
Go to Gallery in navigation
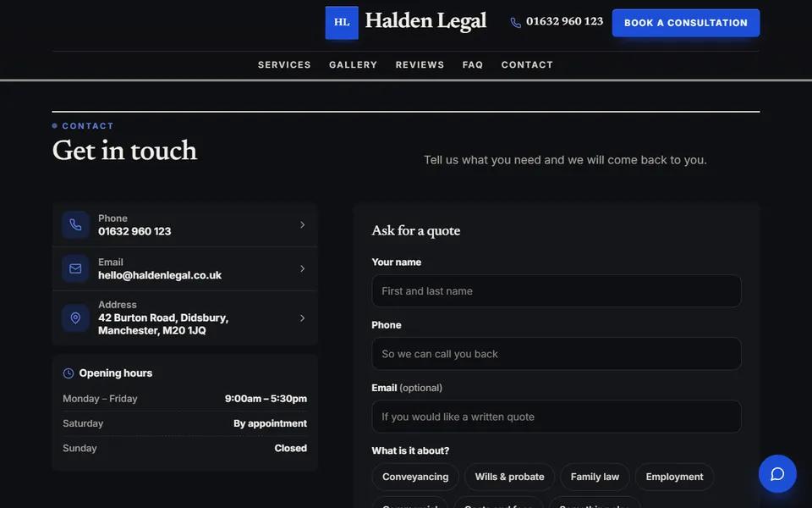pyautogui.click(x=354, y=65)
